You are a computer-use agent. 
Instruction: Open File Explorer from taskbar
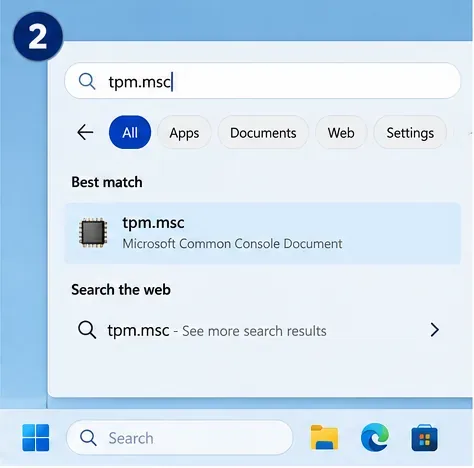[x=324, y=437]
